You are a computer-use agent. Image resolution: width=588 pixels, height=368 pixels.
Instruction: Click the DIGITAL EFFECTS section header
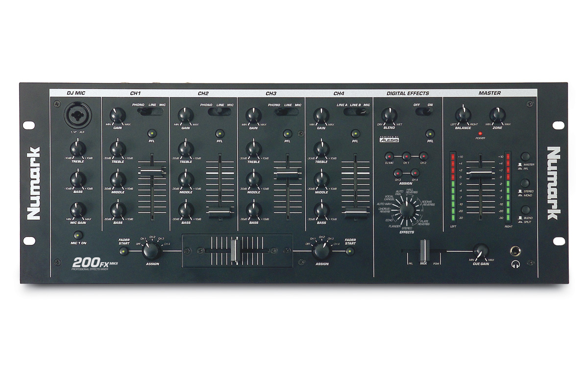click(x=408, y=93)
